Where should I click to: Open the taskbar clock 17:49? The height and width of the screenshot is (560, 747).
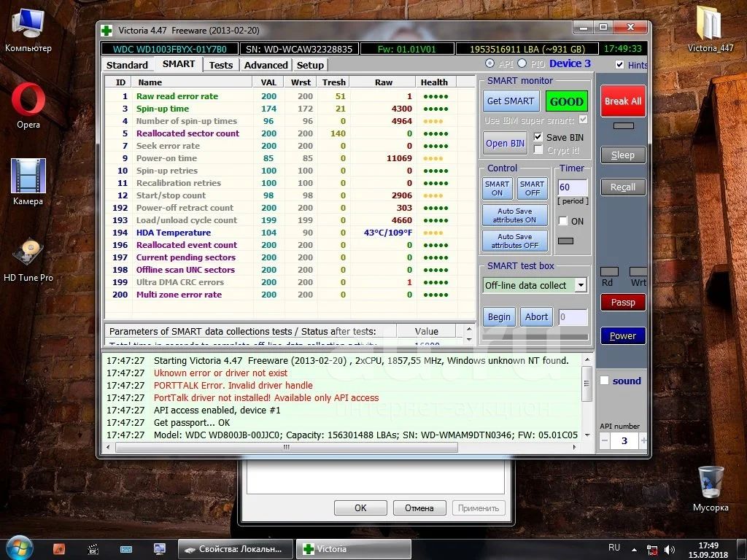(x=708, y=550)
